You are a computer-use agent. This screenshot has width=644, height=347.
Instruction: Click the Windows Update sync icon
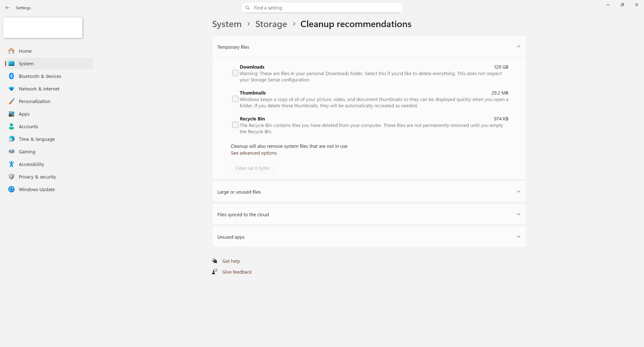click(x=11, y=189)
